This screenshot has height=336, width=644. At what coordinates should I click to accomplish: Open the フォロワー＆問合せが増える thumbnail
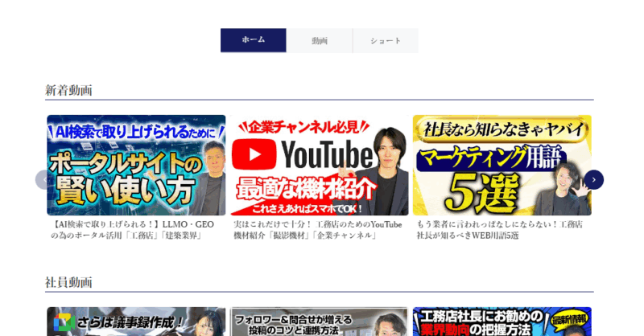pyautogui.click(x=319, y=322)
